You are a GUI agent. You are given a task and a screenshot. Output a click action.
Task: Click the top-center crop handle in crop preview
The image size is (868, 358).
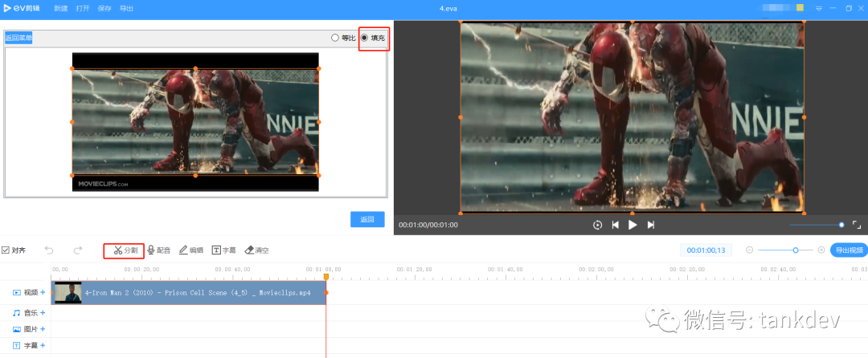pyautogui.click(x=195, y=68)
